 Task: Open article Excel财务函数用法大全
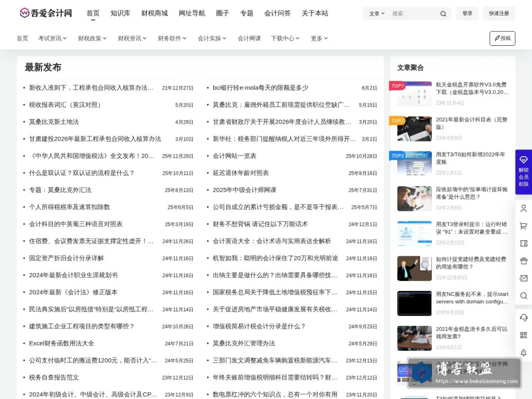point(62,343)
